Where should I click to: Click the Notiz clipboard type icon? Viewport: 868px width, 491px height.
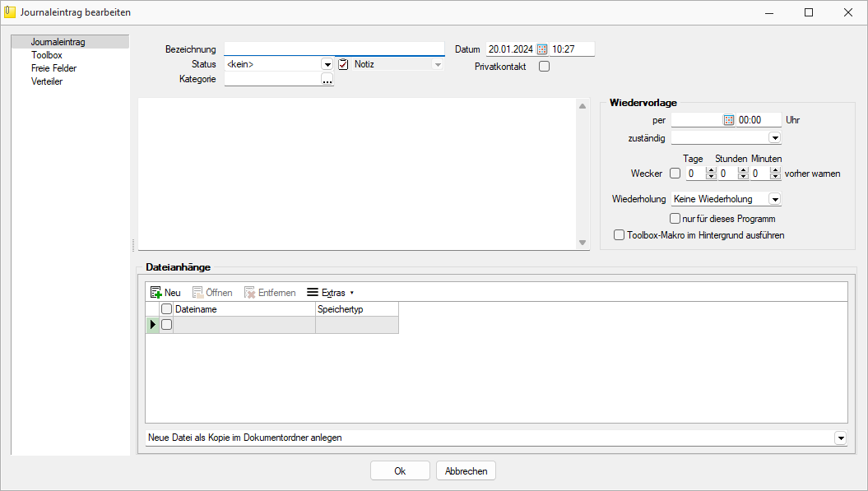343,64
